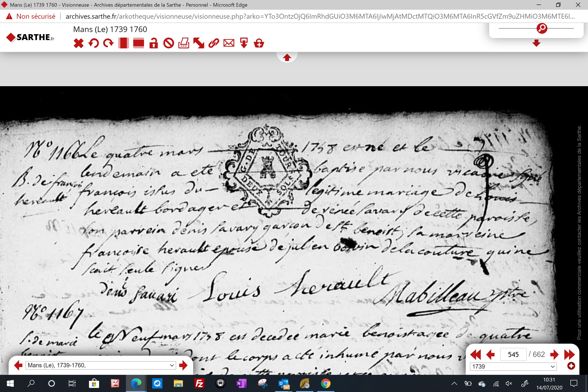Fit the image to page height

click(x=124, y=43)
